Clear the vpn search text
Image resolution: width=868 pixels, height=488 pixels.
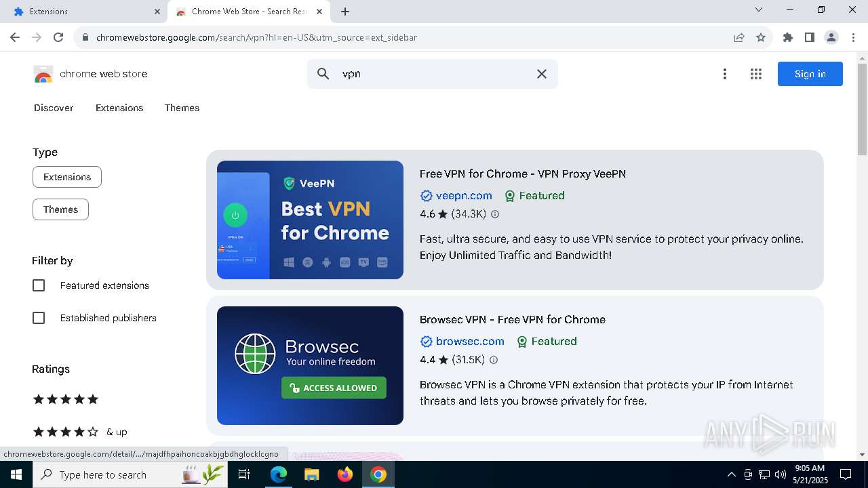[542, 74]
